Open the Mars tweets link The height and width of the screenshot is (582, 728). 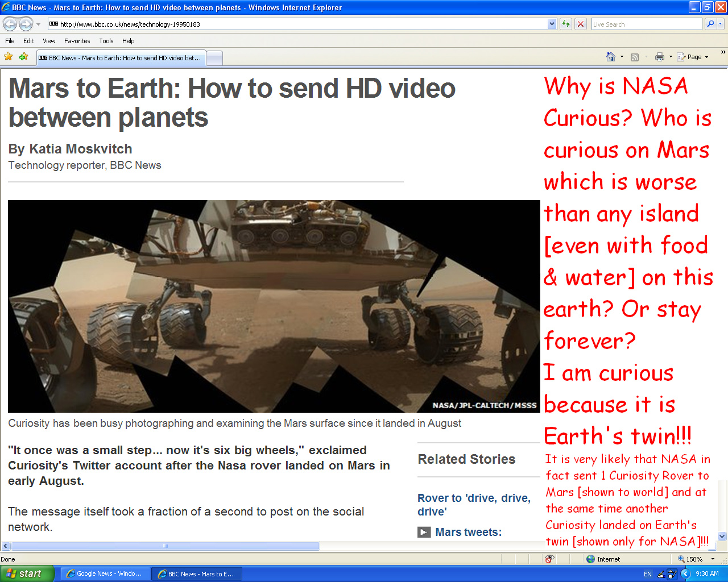coord(468,533)
